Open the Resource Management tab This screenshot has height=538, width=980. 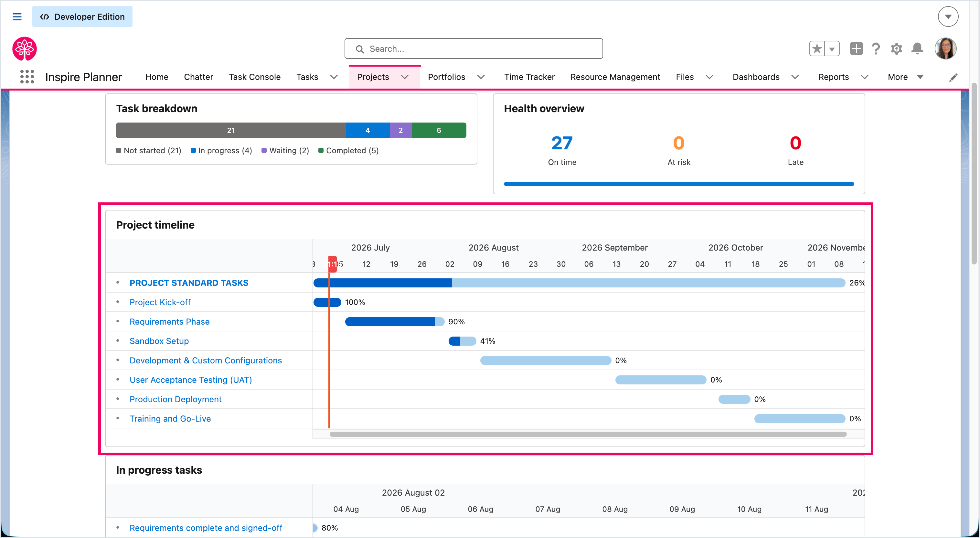pos(615,77)
